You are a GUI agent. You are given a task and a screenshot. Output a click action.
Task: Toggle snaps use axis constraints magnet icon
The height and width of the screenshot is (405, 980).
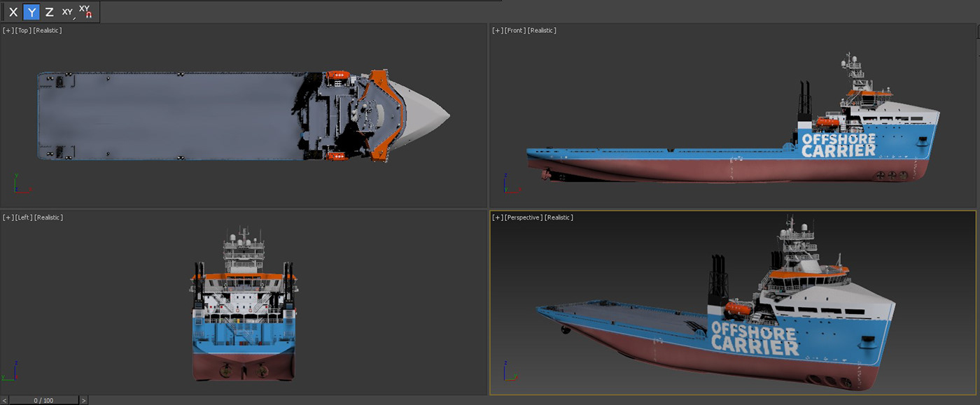tap(85, 12)
